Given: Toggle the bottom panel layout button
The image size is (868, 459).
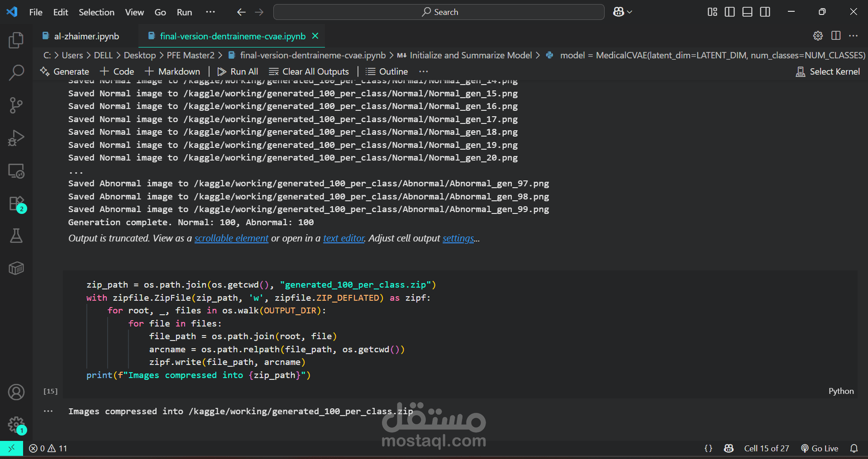Looking at the screenshot, I should click(747, 12).
